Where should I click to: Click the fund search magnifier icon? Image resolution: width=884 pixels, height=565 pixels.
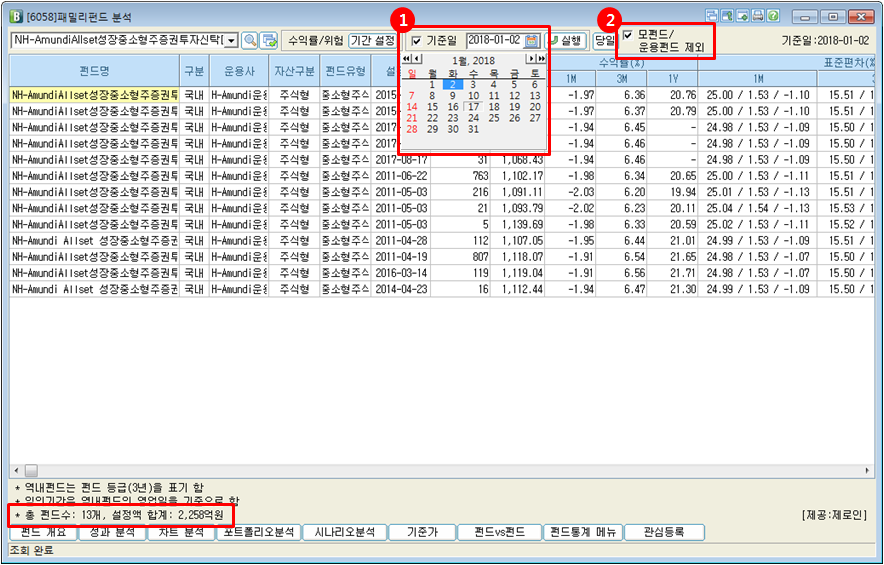click(250, 41)
